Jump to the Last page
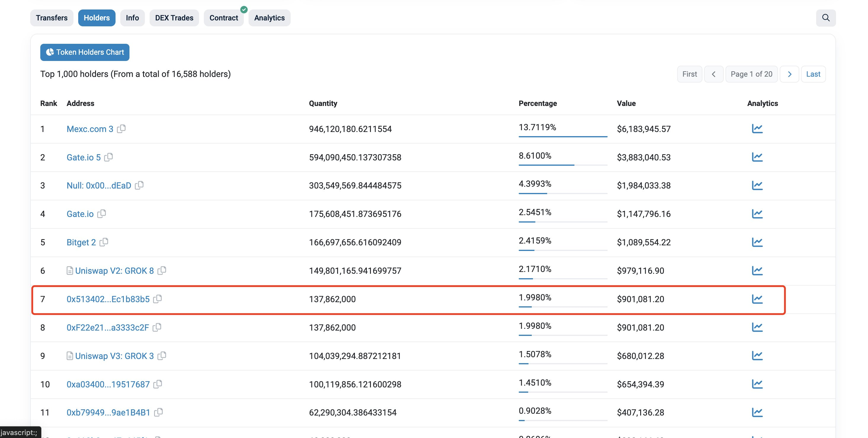Image resolution: width=868 pixels, height=438 pixels. pyautogui.click(x=813, y=74)
